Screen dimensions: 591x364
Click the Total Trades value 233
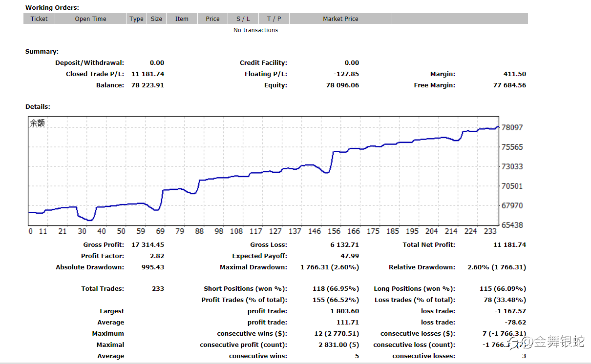(158, 289)
